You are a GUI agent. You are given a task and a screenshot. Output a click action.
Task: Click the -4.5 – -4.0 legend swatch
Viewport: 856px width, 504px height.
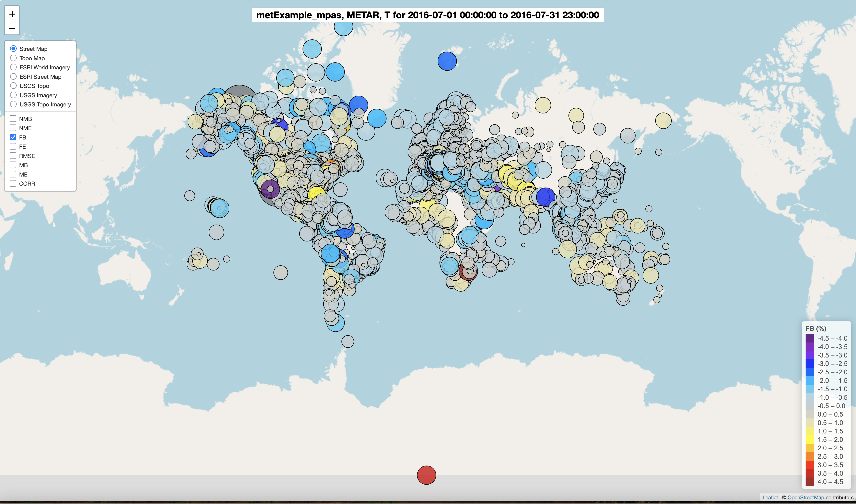pos(810,338)
